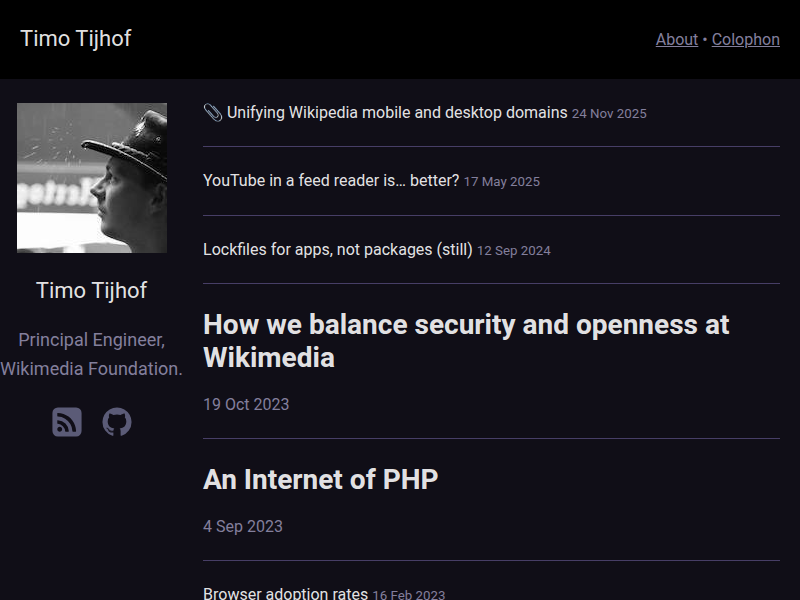Image resolution: width=800 pixels, height=600 pixels.
Task: Click the profile photo of Timo Tijhof
Action: (x=92, y=178)
